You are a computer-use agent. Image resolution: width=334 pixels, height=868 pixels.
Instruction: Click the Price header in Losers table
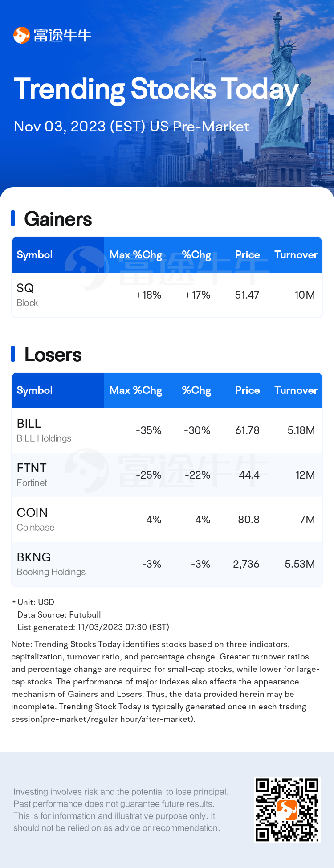tap(247, 390)
